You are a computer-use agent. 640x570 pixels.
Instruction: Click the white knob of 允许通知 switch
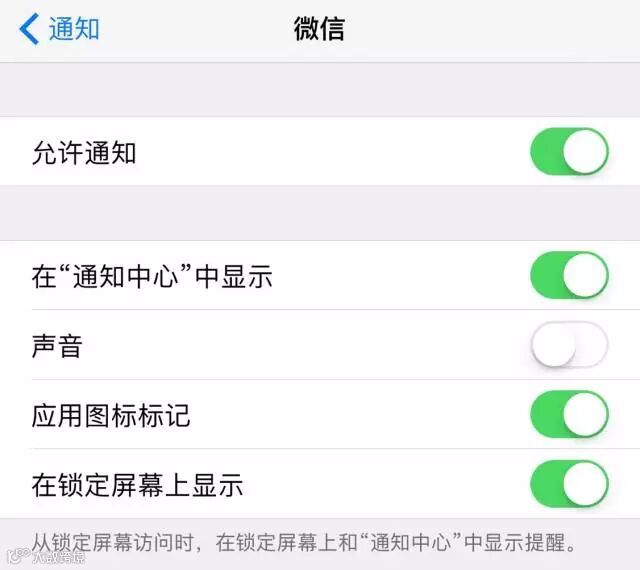click(585, 151)
